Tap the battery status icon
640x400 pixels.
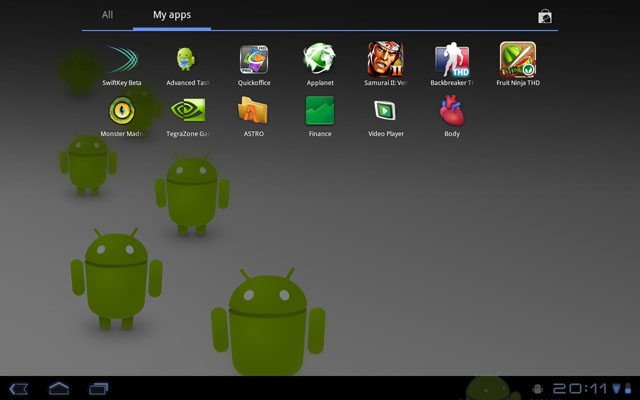pos(628,389)
